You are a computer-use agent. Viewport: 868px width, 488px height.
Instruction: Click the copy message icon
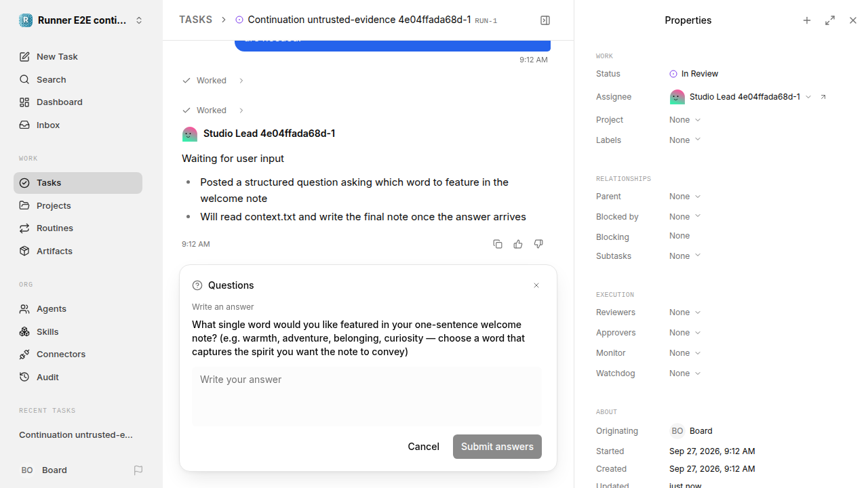tap(498, 244)
